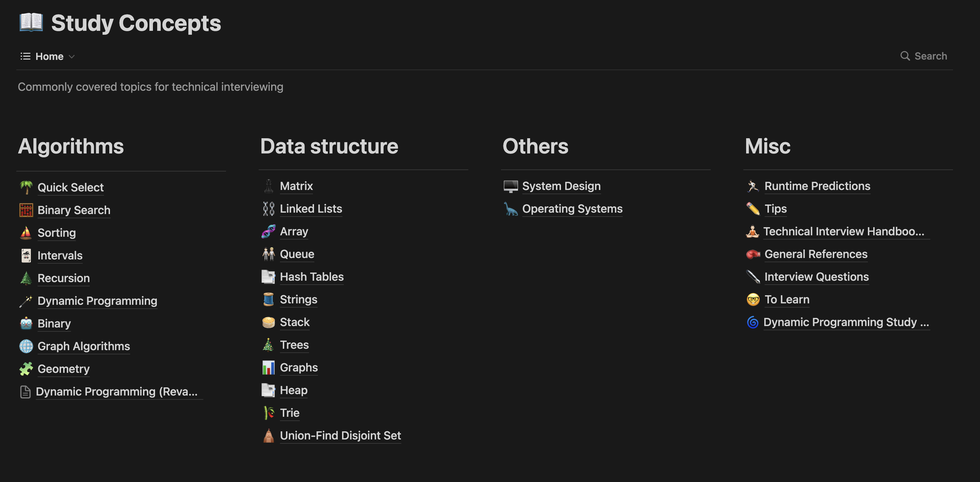Open the Union-Find Disjoint Set page

coord(340,435)
